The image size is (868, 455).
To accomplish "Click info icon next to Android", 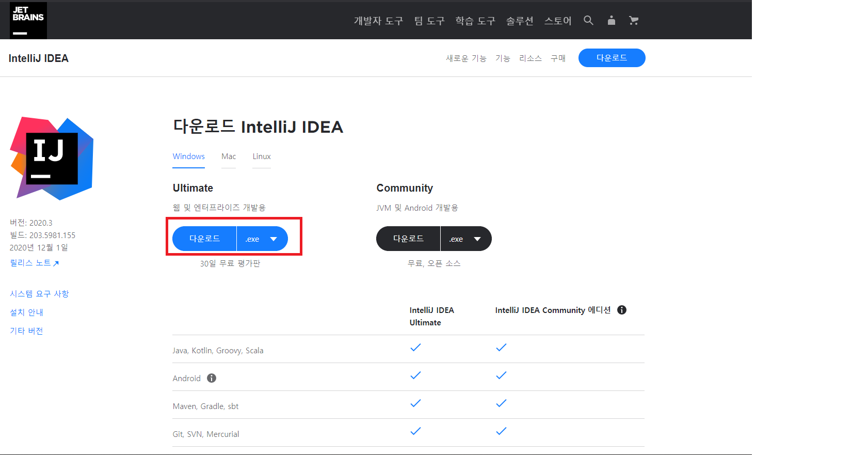I will [212, 378].
